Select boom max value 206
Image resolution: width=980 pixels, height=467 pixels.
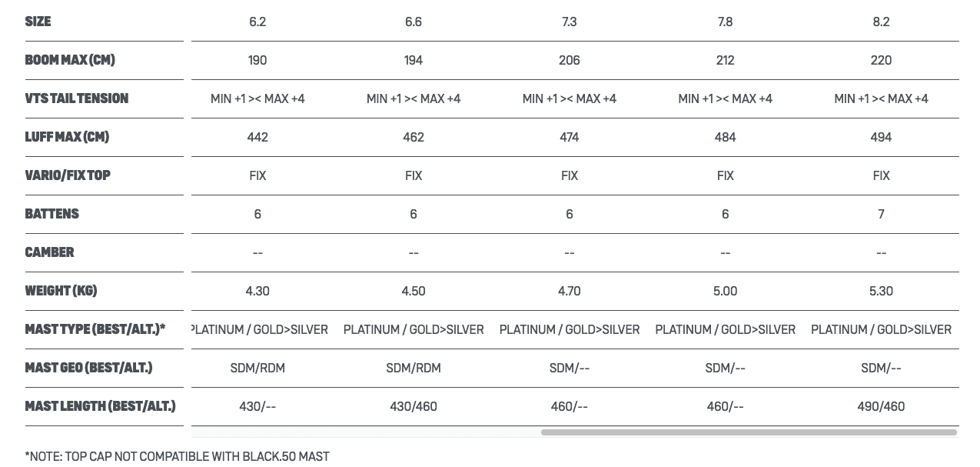[570, 60]
